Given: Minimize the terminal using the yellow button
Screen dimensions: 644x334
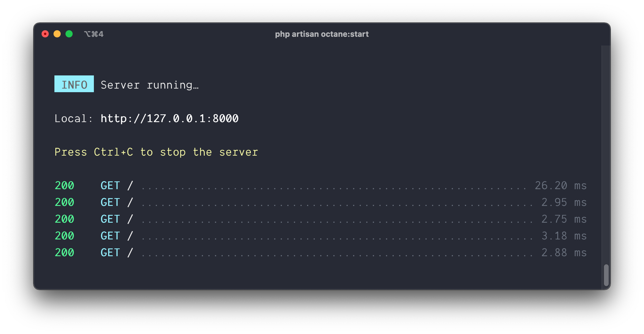Looking at the screenshot, I should pyautogui.click(x=57, y=34).
